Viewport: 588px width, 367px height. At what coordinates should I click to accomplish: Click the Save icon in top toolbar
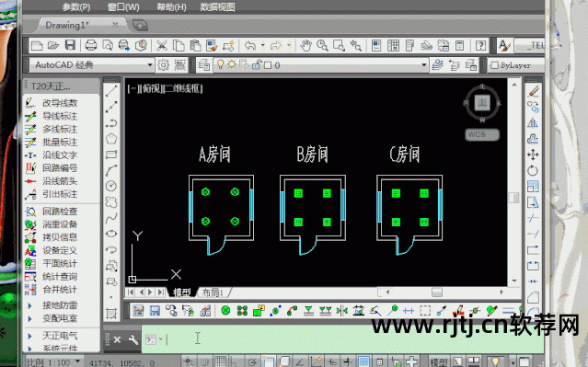point(70,45)
